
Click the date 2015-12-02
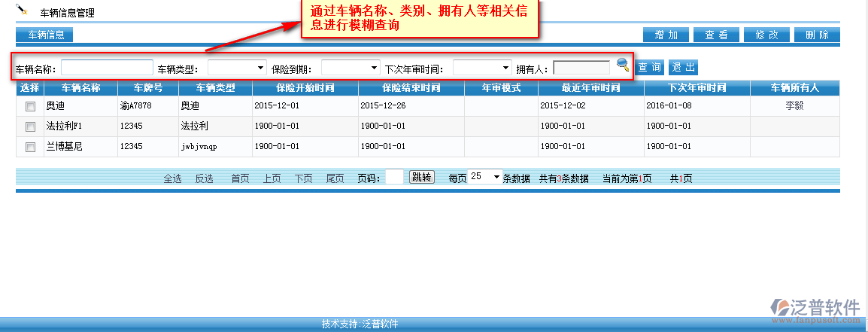(563, 105)
